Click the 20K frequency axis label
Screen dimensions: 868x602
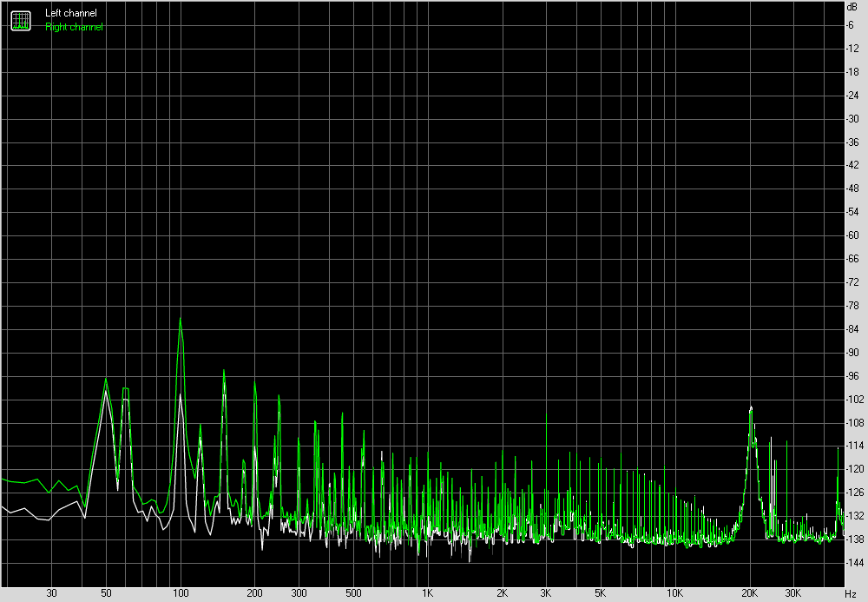749,593
